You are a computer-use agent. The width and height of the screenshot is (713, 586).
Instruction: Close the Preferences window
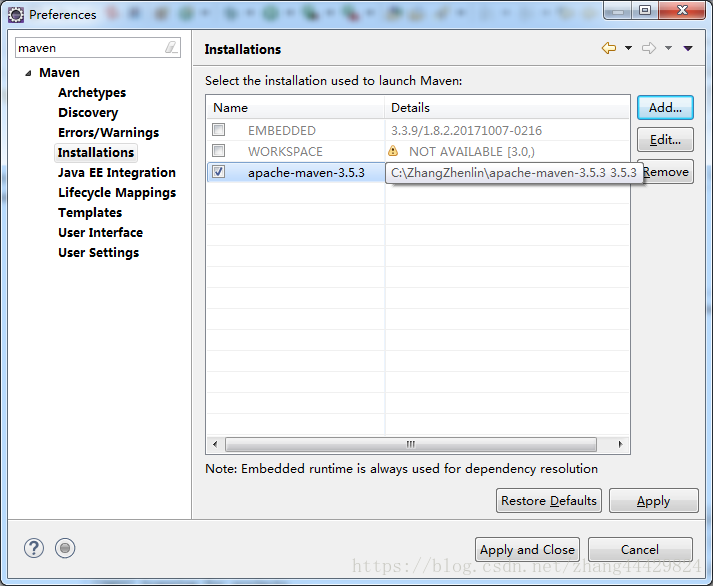coord(682,10)
